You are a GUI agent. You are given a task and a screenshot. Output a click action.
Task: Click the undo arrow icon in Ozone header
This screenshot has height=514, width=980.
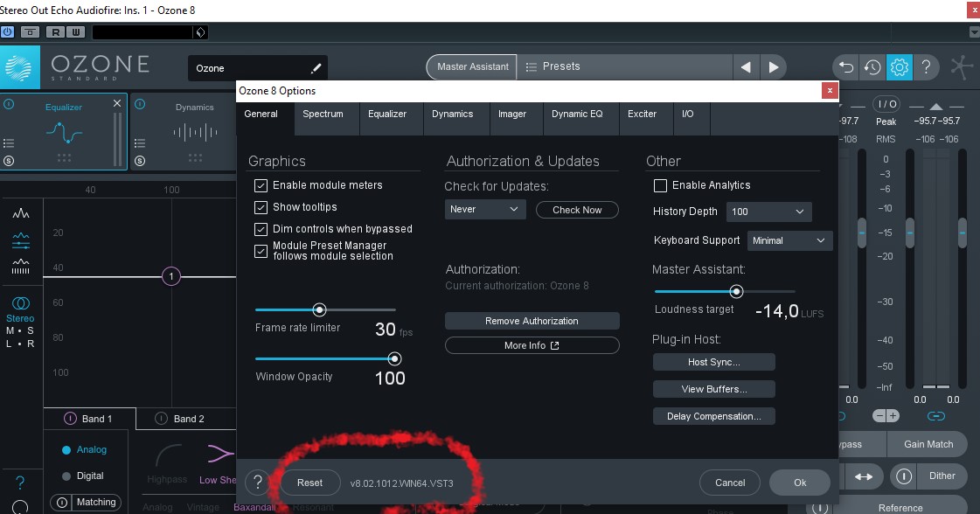(845, 67)
